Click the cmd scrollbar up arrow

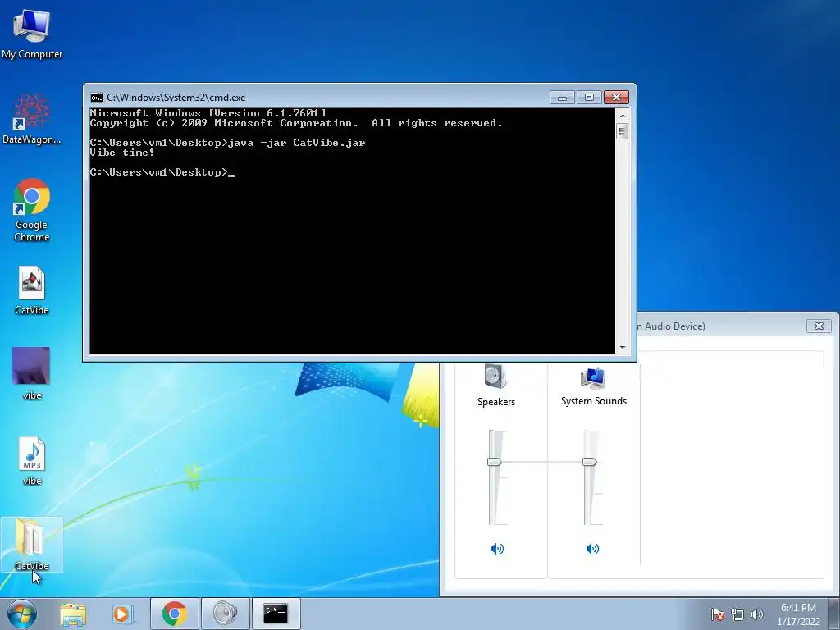[x=622, y=115]
